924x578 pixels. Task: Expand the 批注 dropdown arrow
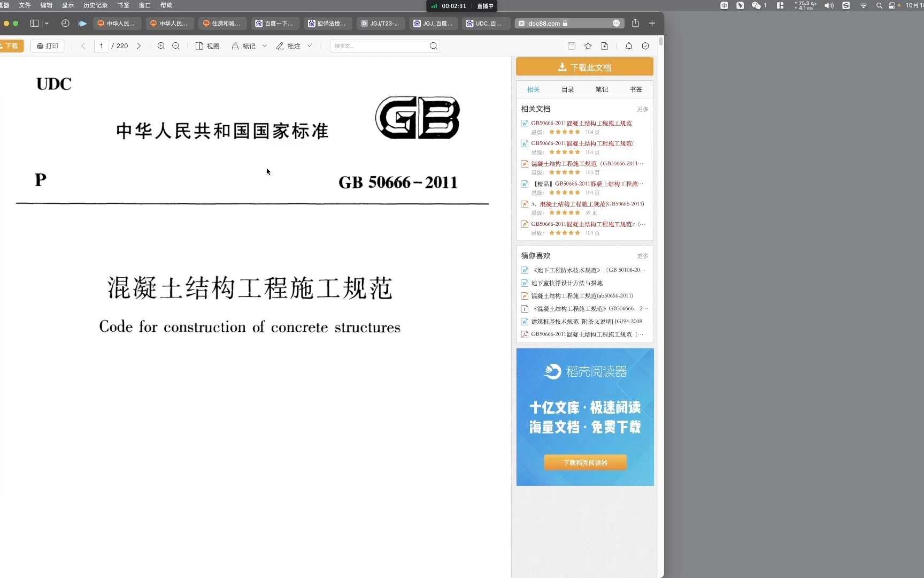(x=310, y=46)
